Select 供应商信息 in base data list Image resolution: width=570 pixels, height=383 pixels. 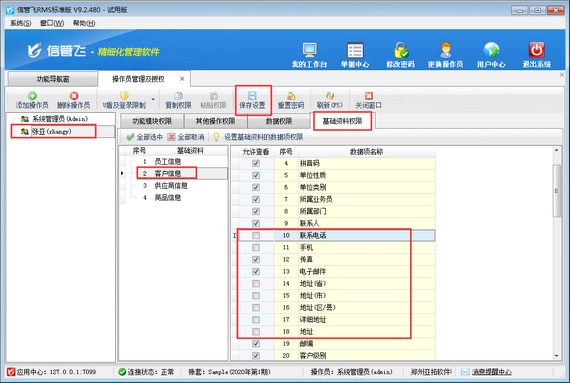tap(171, 186)
